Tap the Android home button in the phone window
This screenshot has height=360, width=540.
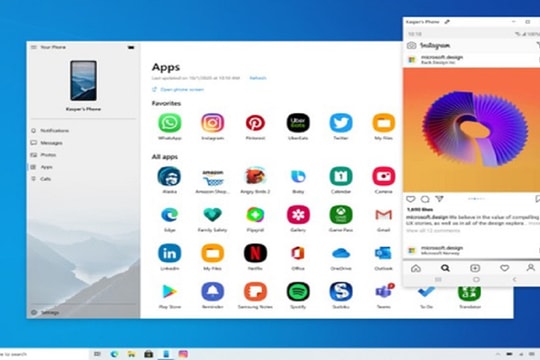476,279
